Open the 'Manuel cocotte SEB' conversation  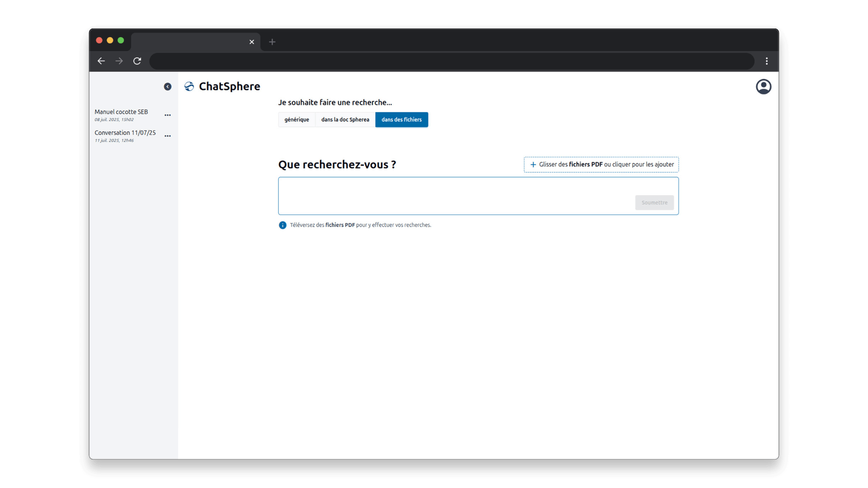pyautogui.click(x=121, y=112)
